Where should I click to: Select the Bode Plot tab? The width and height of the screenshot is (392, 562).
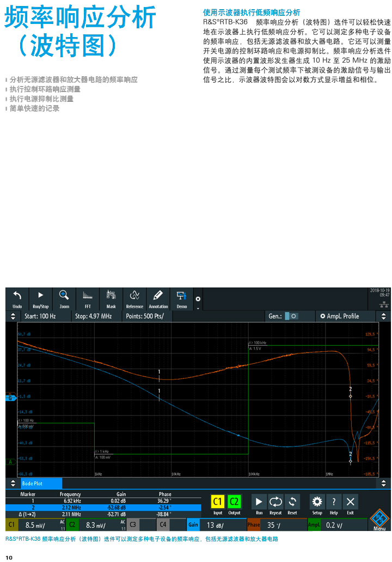click(41, 483)
